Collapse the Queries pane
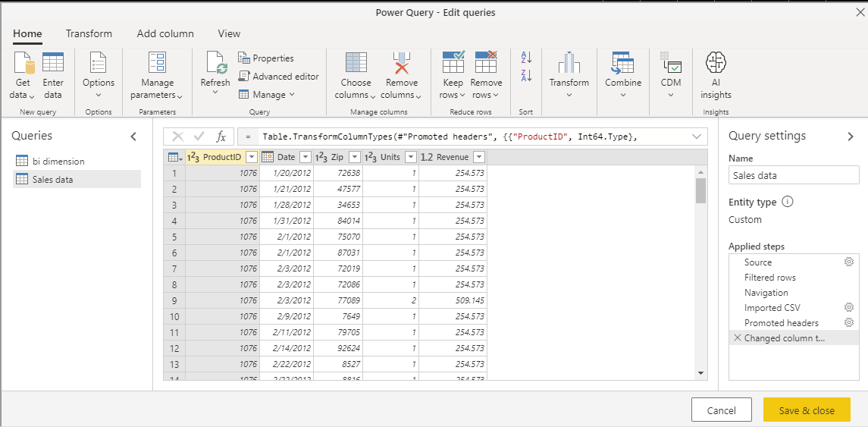 coord(133,137)
